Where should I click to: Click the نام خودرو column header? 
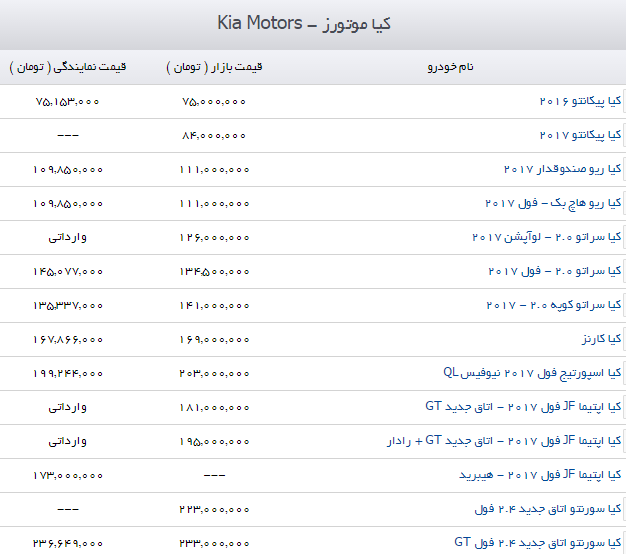[451, 67]
